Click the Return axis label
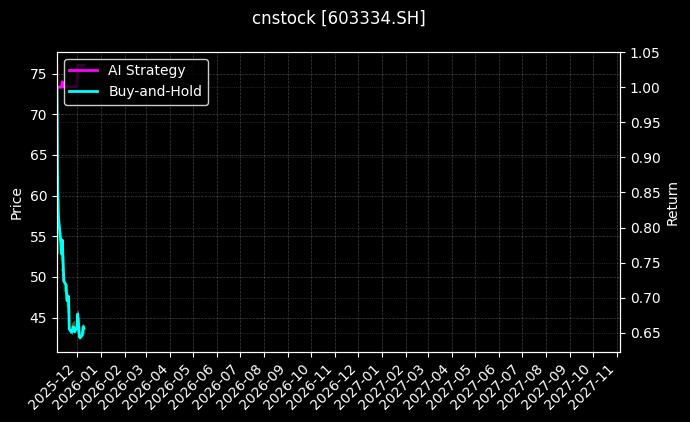This screenshot has width=690, height=422. tap(672, 203)
